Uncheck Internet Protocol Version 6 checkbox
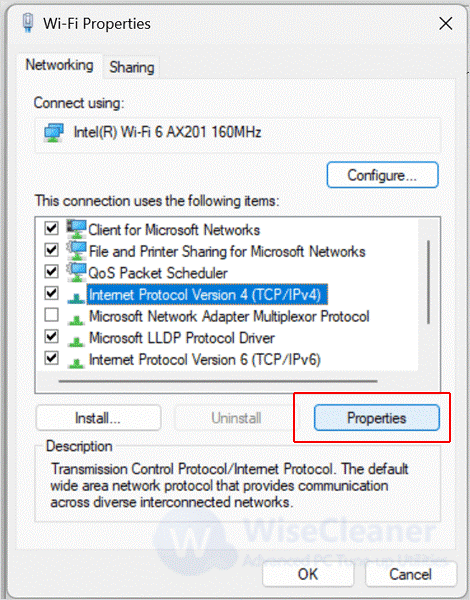Screen dimensions: 470x600 (x=51, y=359)
